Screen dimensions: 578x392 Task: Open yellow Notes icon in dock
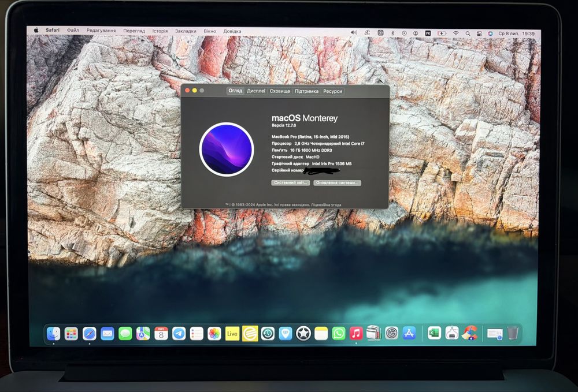(321, 334)
